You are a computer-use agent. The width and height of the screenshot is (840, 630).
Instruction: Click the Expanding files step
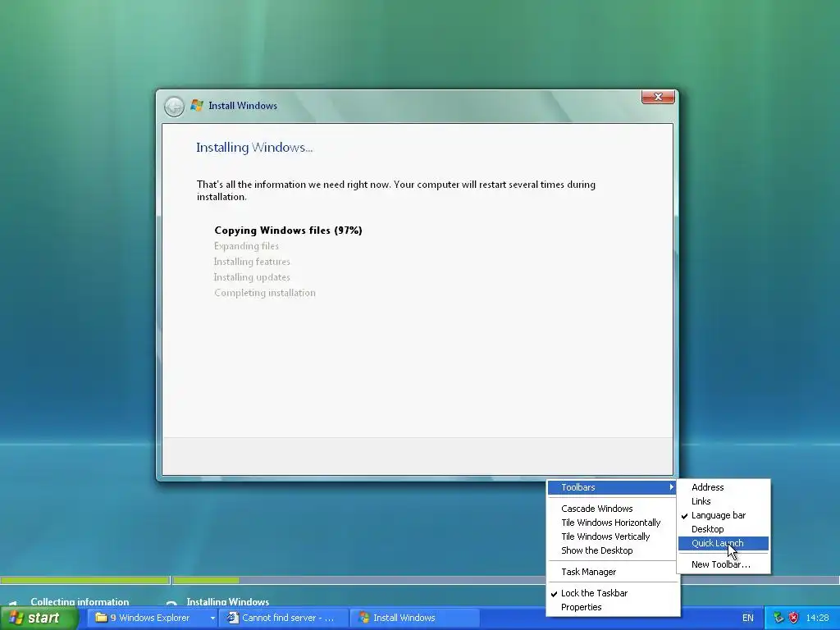[246, 246]
